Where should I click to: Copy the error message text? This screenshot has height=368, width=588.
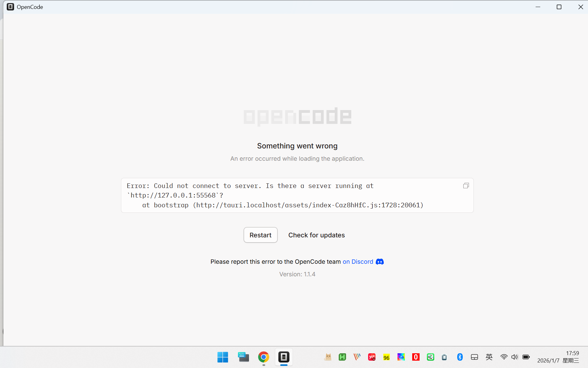[x=466, y=186]
